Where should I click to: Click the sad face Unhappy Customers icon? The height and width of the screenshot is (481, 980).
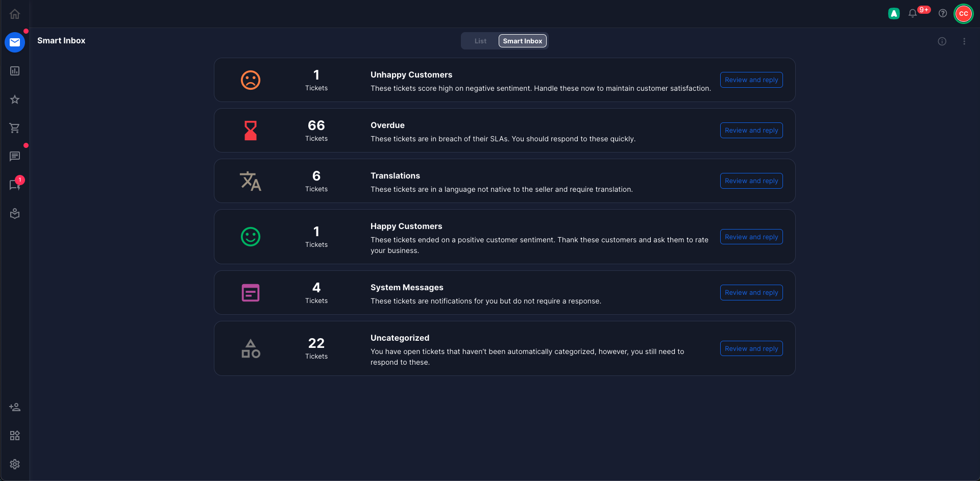point(251,80)
